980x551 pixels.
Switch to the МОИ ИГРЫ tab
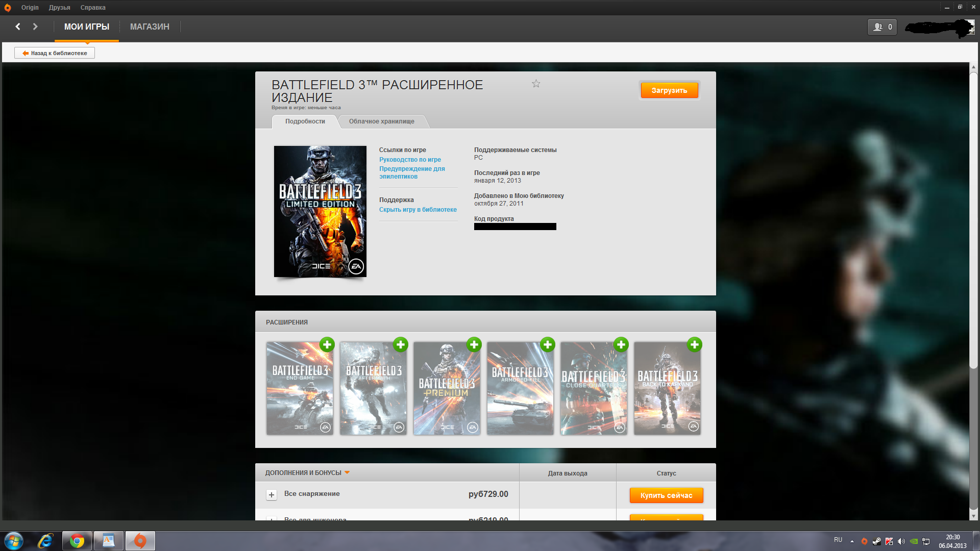(x=87, y=27)
